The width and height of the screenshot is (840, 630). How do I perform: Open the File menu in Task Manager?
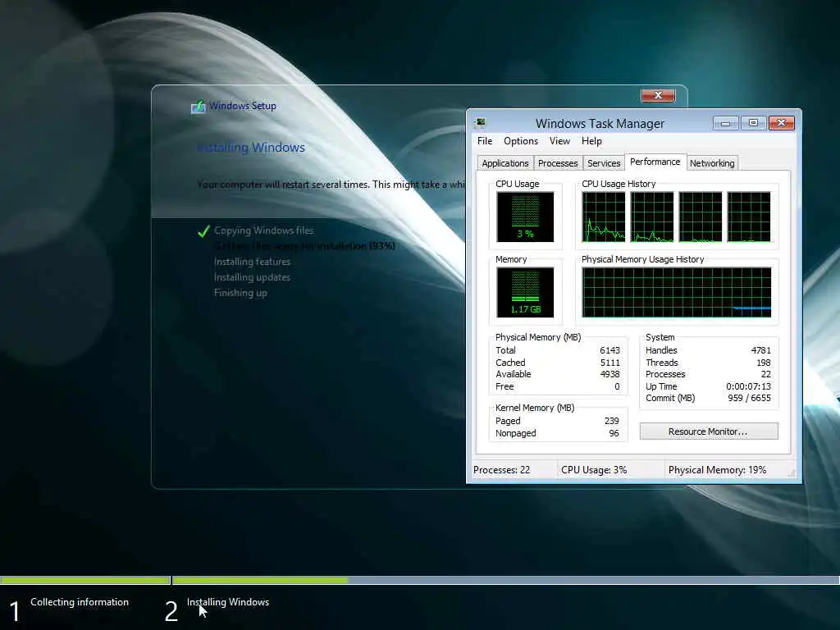485,141
